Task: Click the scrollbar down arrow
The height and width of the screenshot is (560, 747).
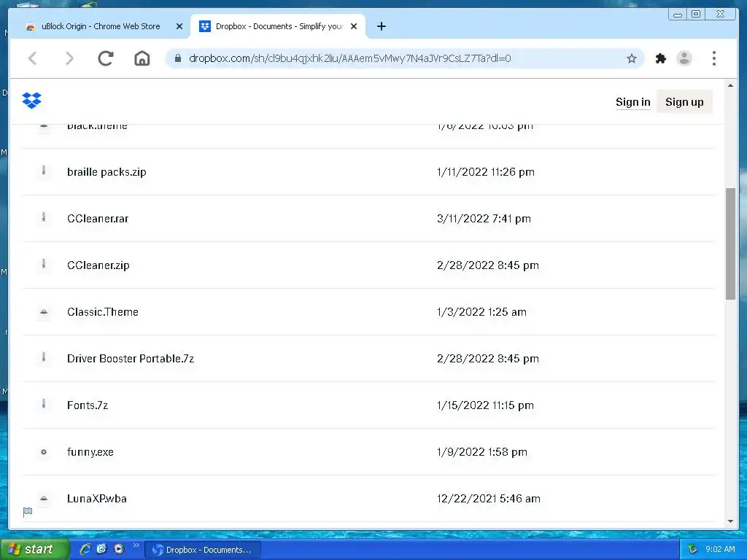Action: pos(730,521)
